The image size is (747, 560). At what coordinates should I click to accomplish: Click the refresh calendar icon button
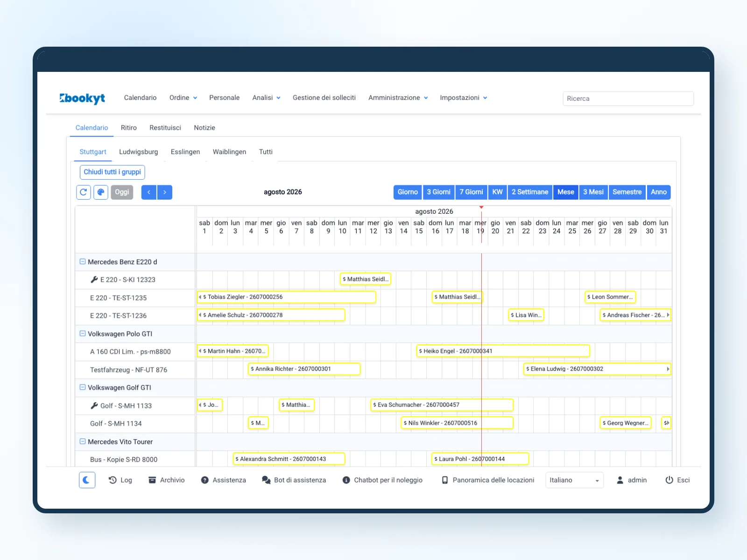(x=84, y=192)
